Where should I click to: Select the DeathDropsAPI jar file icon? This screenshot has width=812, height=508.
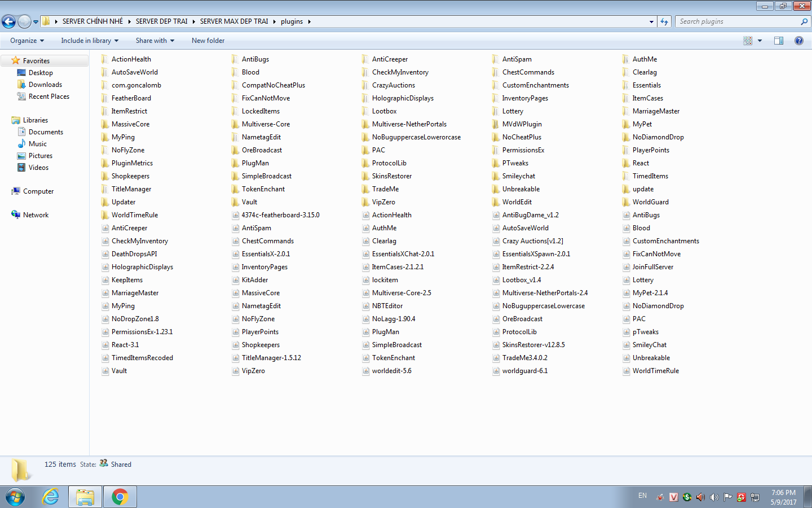[x=105, y=254]
